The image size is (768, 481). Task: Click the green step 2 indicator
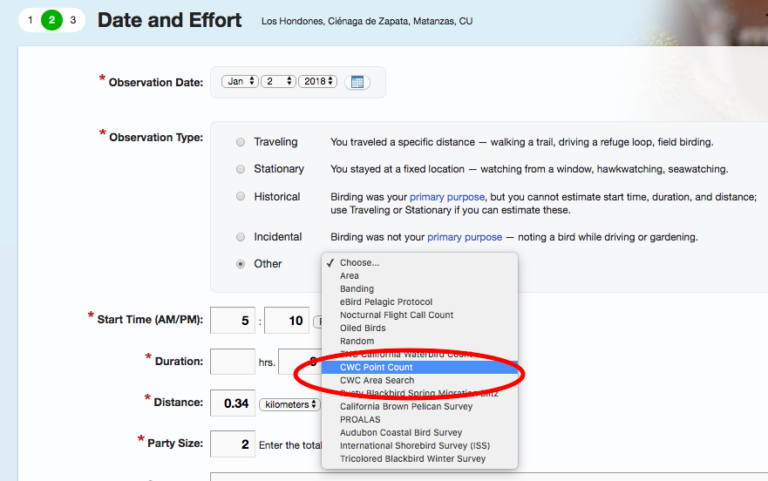click(52, 20)
